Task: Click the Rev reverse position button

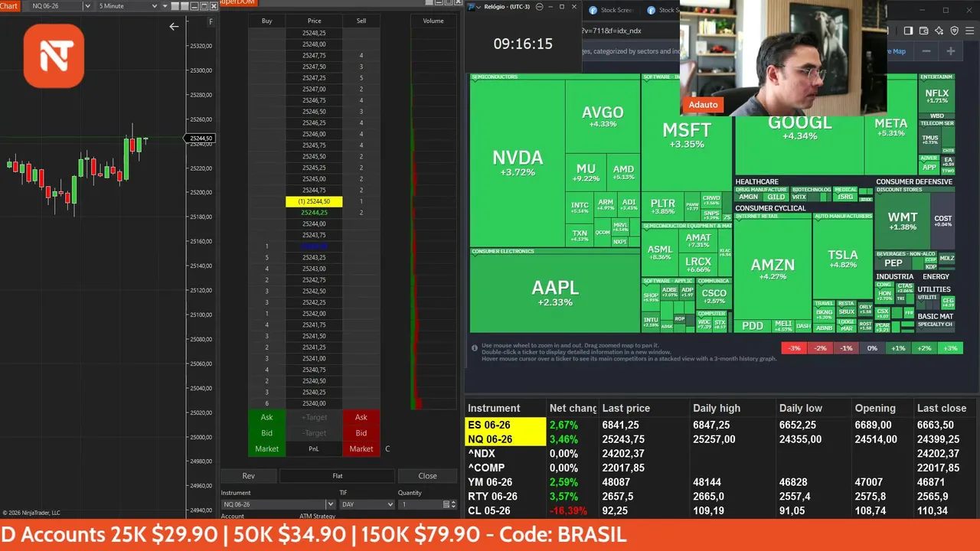Action: pos(248,476)
